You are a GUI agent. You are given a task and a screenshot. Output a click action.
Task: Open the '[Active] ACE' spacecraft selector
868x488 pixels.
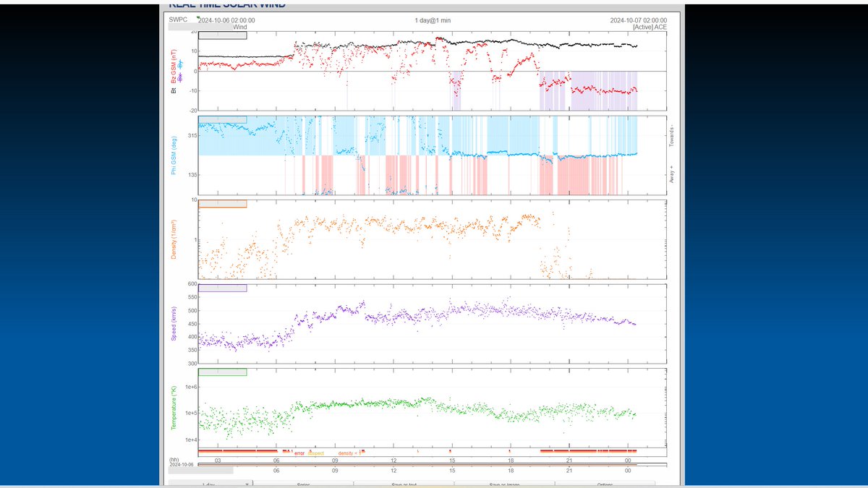(650, 27)
